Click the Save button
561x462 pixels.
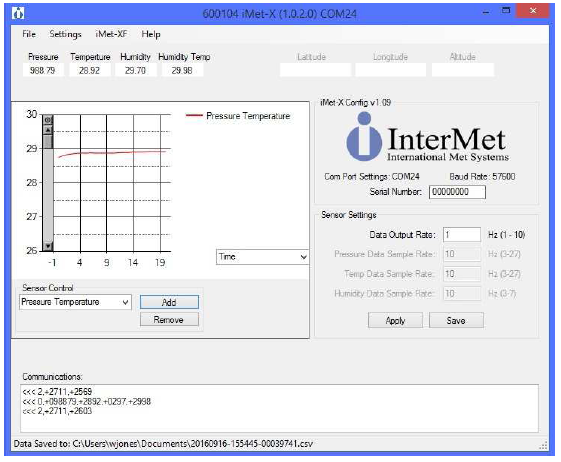pyautogui.click(x=456, y=320)
